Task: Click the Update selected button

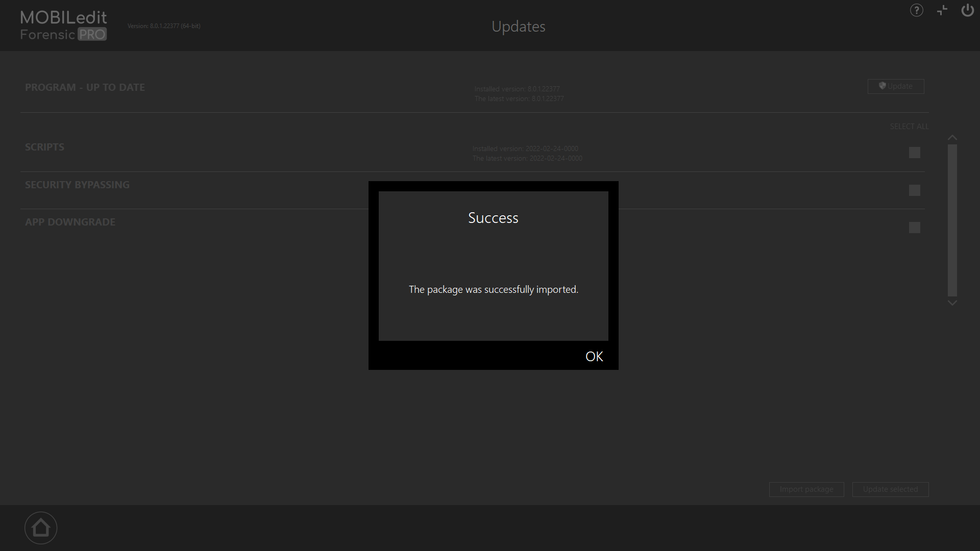Action: tap(890, 489)
